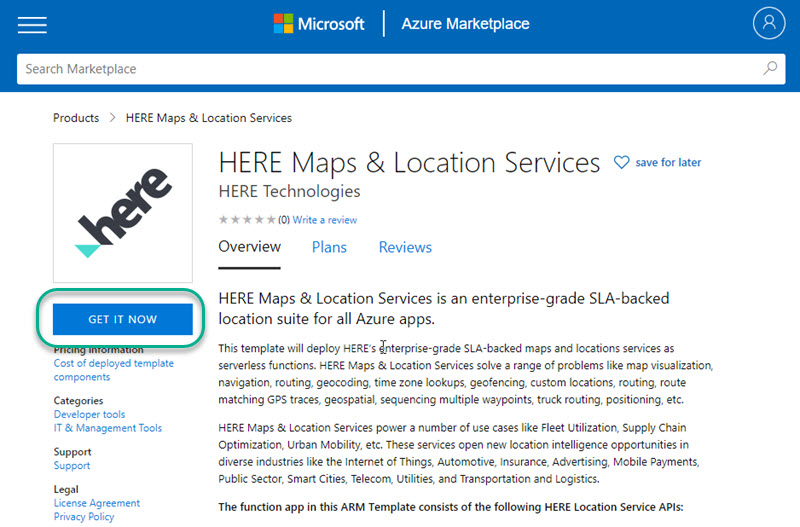This screenshot has width=800, height=527.
Task: Click the save for later link
Action: point(668,162)
